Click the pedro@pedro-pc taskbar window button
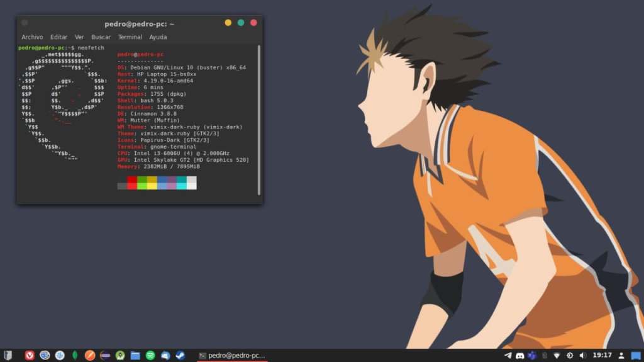644x362 pixels. 232,356
